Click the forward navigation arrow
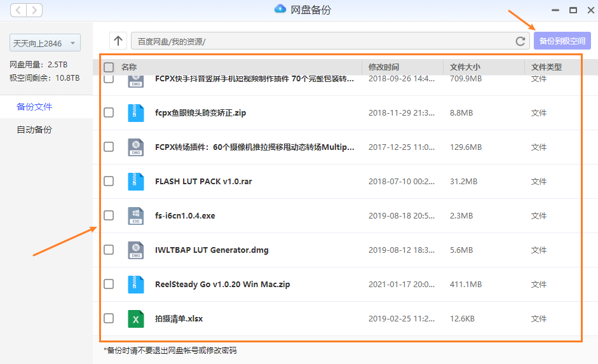The width and height of the screenshot is (598, 364). 34,10
